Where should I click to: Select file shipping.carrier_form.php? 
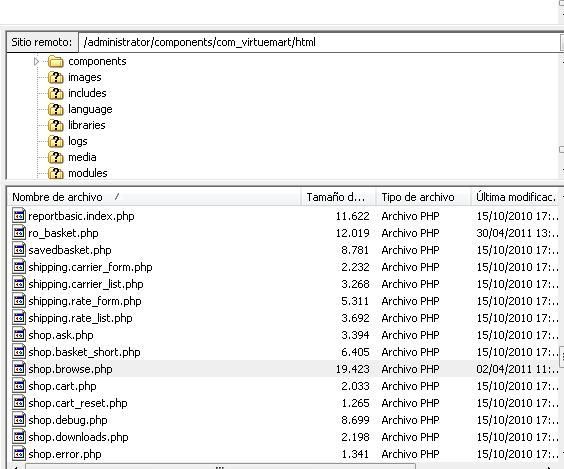pos(90,267)
